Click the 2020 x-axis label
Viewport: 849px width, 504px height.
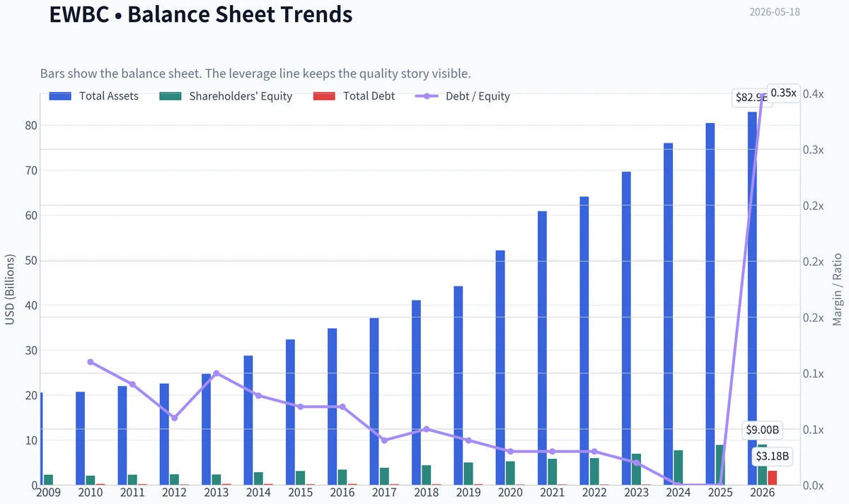[x=510, y=492]
